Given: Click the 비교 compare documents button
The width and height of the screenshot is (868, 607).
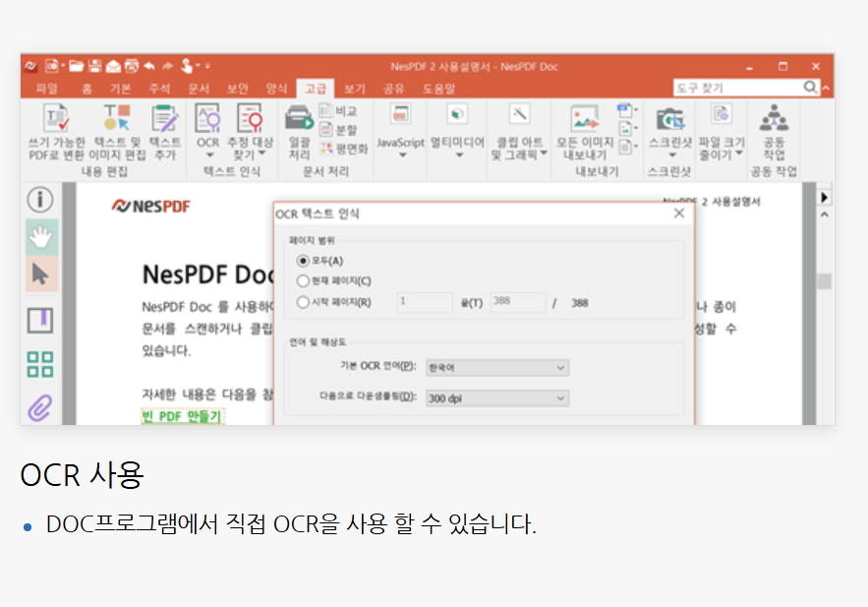Looking at the screenshot, I should (338, 111).
